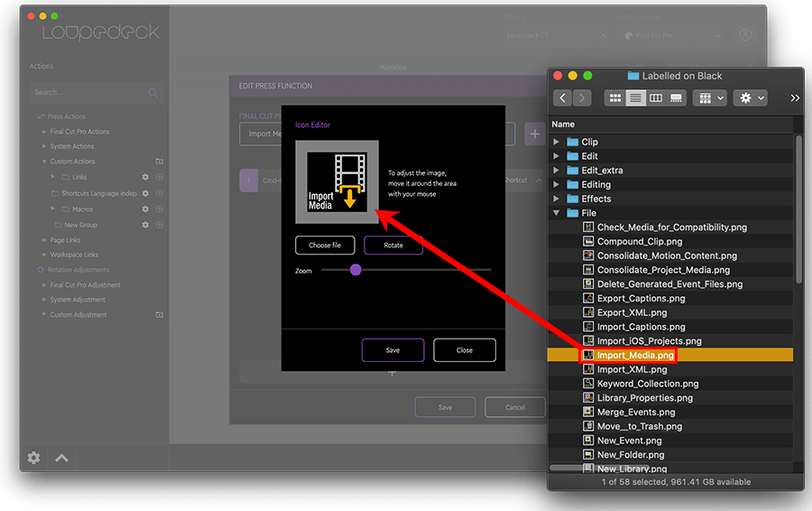Click Save in Icon Editor
Image resolution: width=812 pixels, height=511 pixels.
(392, 350)
